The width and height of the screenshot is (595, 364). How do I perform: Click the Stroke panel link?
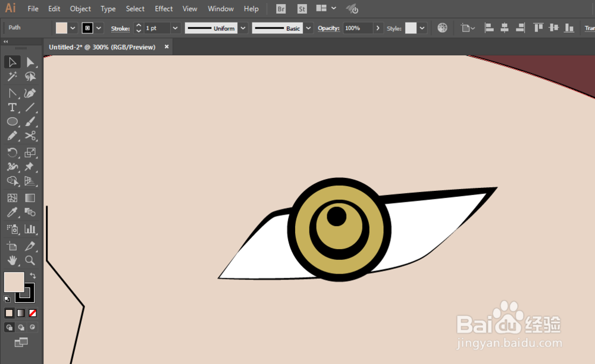120,29
